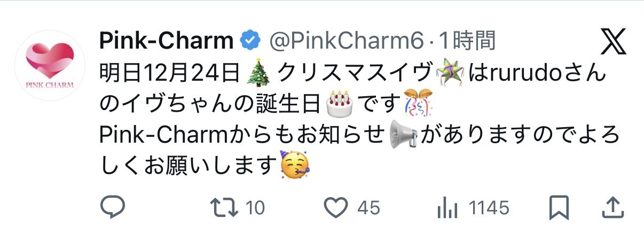Bookmark this Pink-Charm post
The width and height of the screenshot is (644, 241).
point(559,208)
